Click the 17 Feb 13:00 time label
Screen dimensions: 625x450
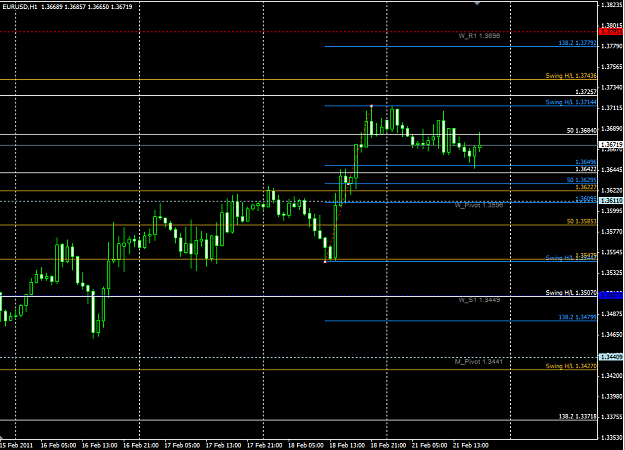(x=223, y=445)
